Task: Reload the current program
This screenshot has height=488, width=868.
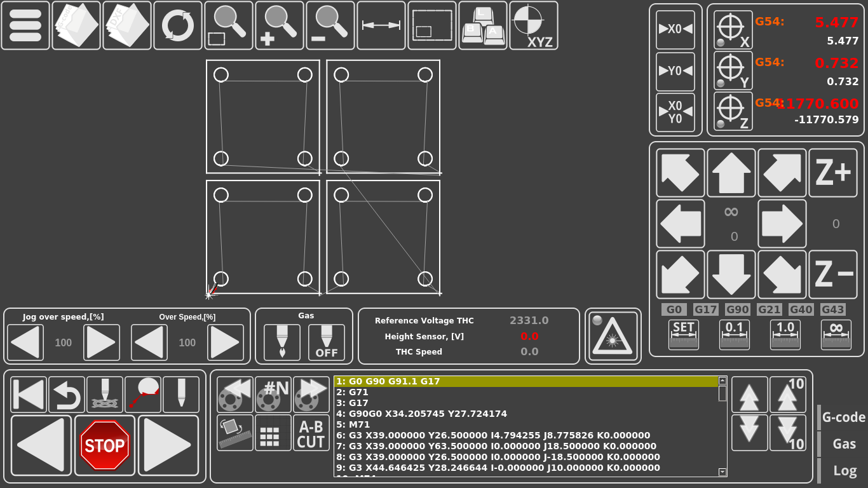Action: point(178,25)
